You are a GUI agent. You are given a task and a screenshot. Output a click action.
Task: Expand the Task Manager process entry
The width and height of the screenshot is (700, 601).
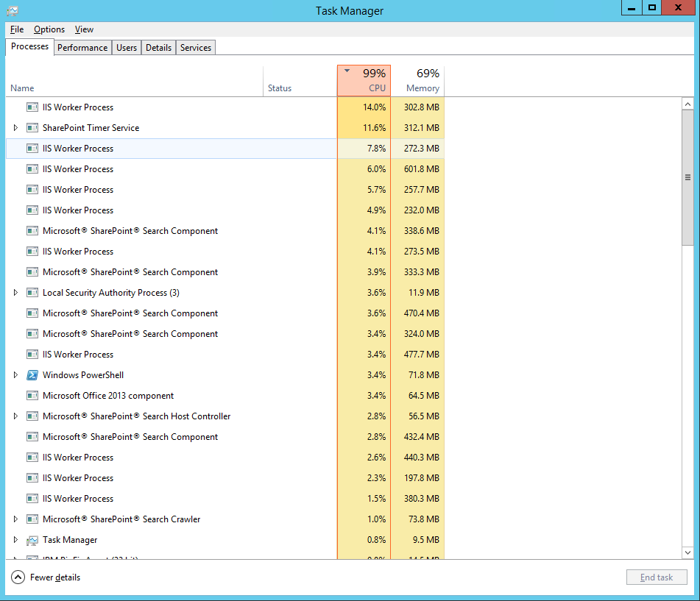click(x=15, y=540)
